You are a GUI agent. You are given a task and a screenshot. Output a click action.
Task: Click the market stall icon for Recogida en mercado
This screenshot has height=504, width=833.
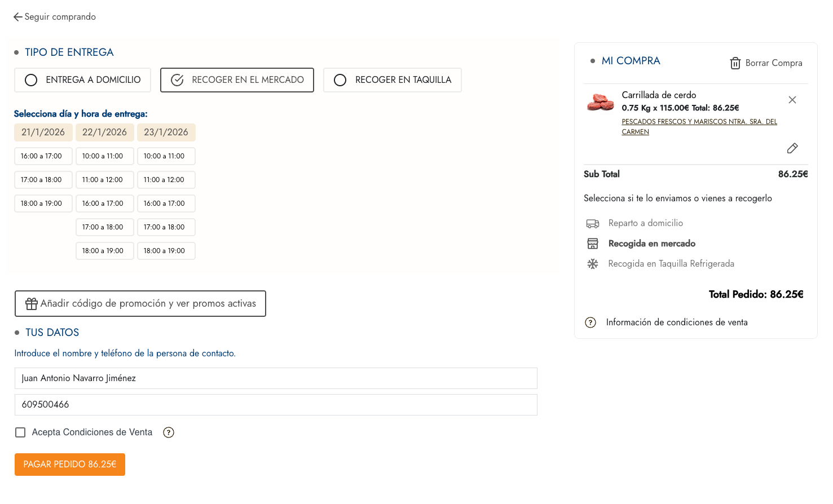point(592,244)
